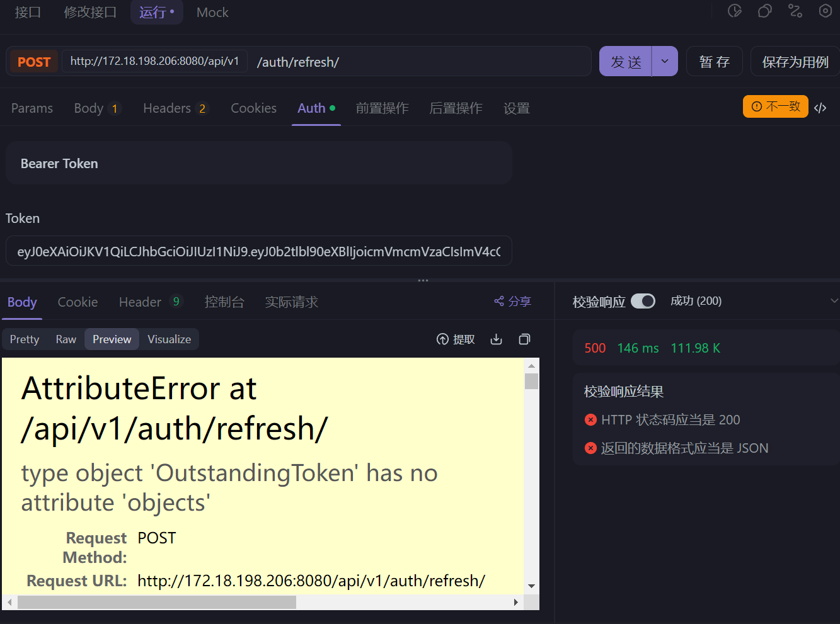Open the branch flow icon in top bar
Image resolution: width=840 pixels, height=624 pixels.
coord(795,11)
